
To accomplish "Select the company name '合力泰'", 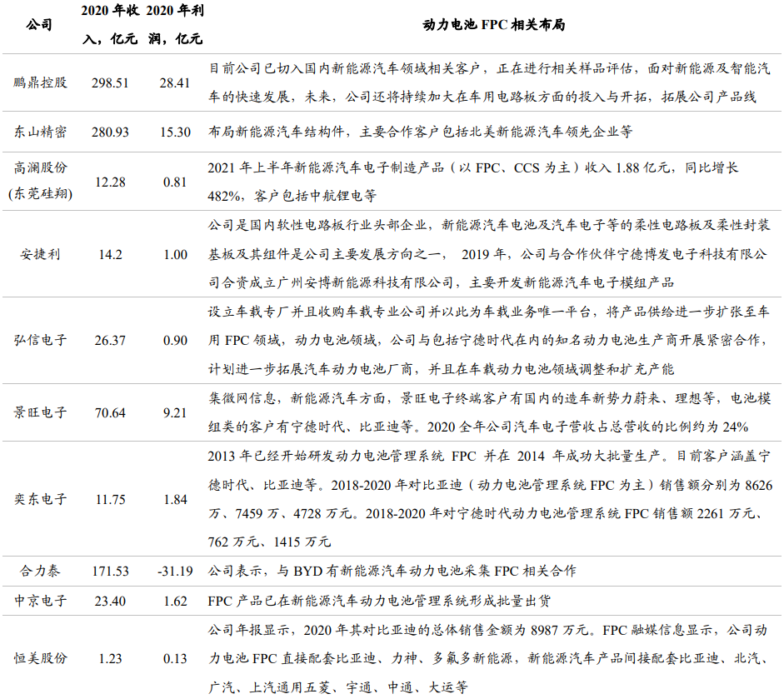I will 40,571.
